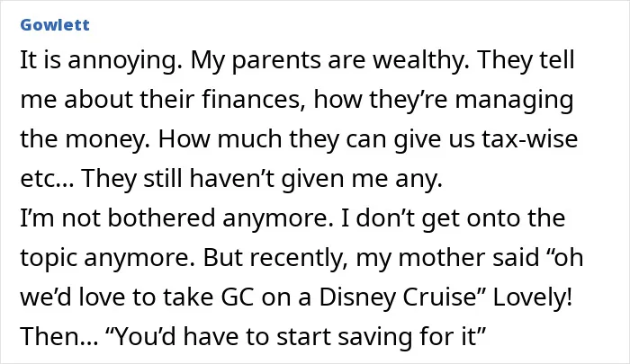This screenshot has height=364, width=630.
Task: Click the quote 'You'd have to start saving'
Action: (x=265, y=337)
